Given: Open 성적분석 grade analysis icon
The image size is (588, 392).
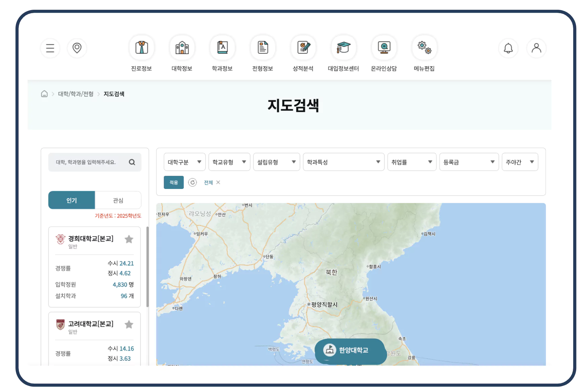Looking at the screenshot, I should (303, 47).
